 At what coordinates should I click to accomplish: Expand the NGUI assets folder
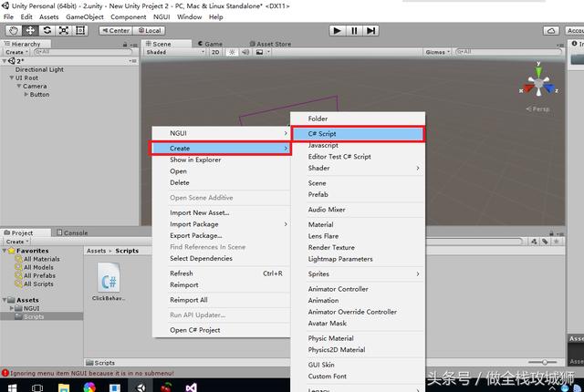pyautogui.click(x=12, y=308)
